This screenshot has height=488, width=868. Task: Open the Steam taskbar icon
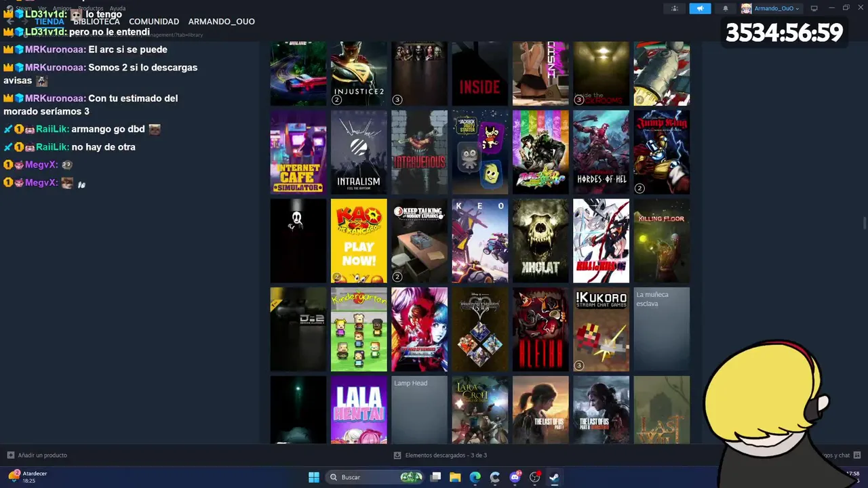coord(554,477)
